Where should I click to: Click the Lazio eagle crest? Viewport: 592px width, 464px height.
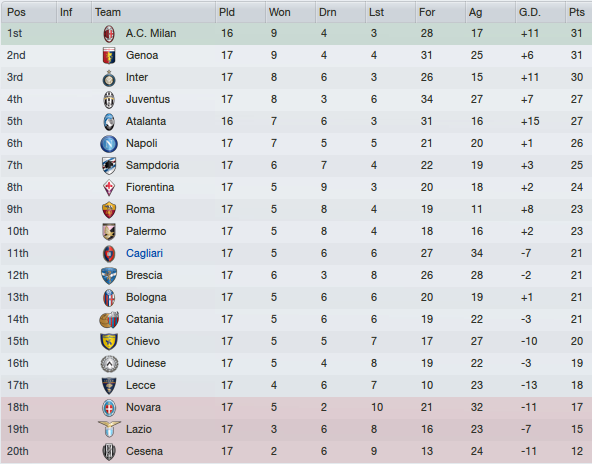109,429
